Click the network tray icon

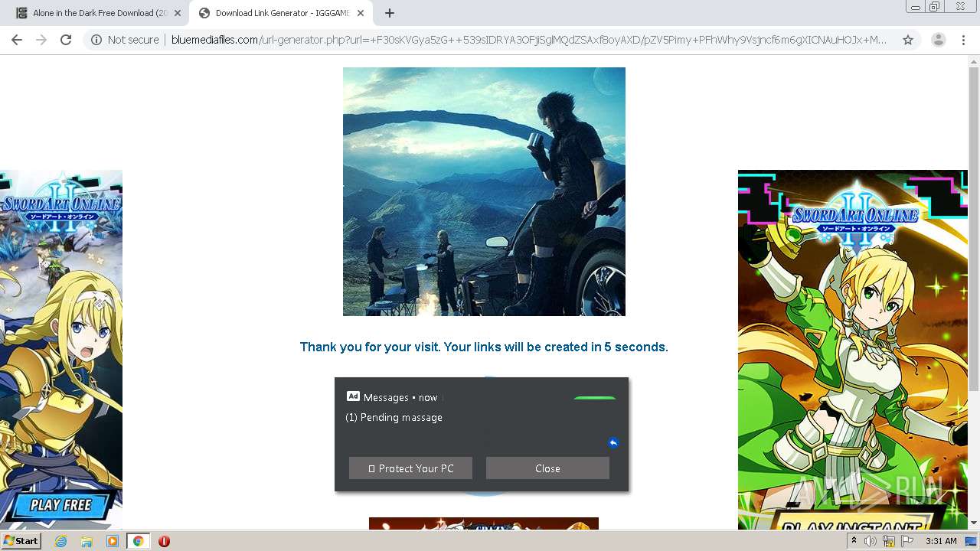889,541
